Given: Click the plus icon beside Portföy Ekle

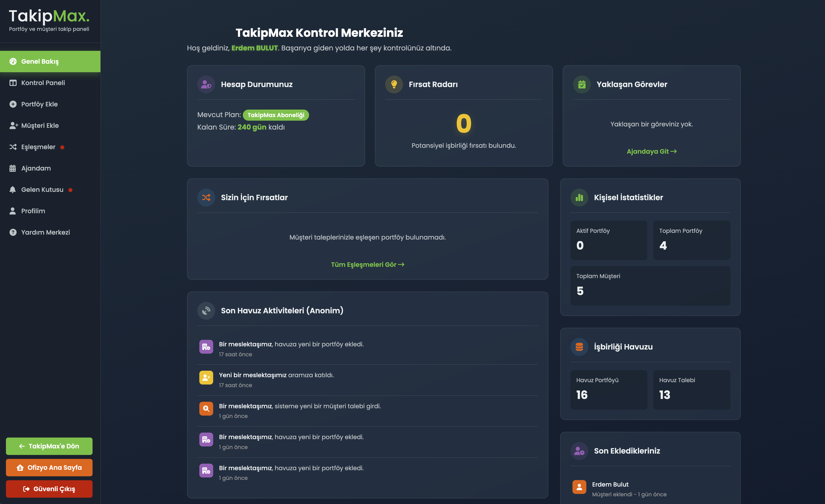Looking at the screenshot, I should 13,104.
